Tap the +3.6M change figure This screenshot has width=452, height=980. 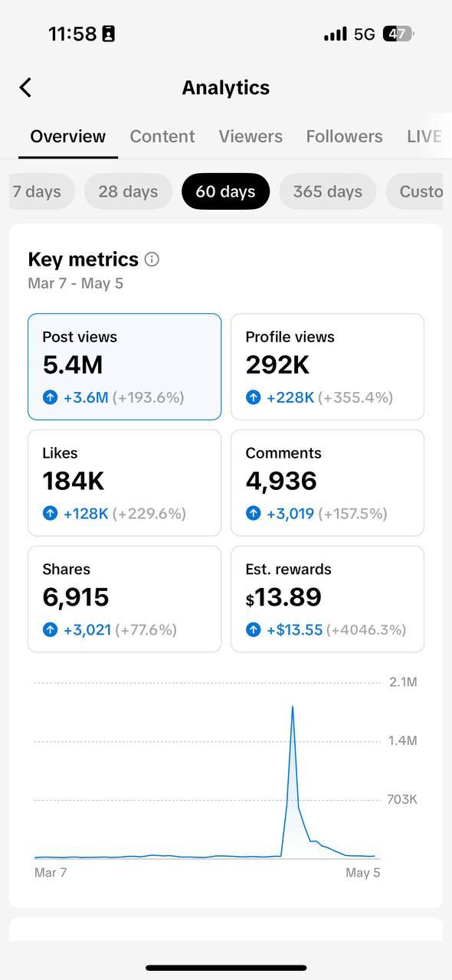(86, 397)
